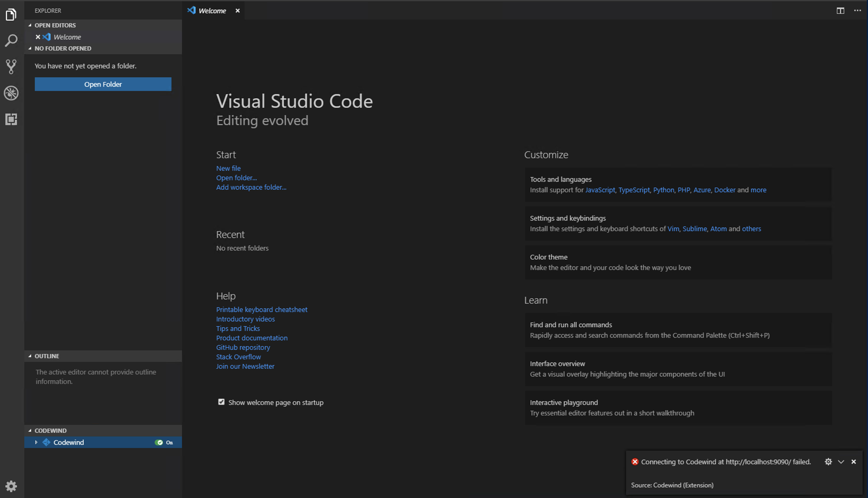Open the Source Control view

click(11, 67)
